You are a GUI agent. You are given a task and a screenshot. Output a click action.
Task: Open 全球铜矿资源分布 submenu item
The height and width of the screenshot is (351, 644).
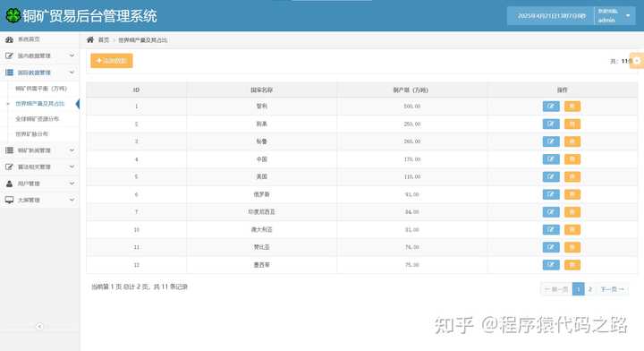(x=38, y=119)
